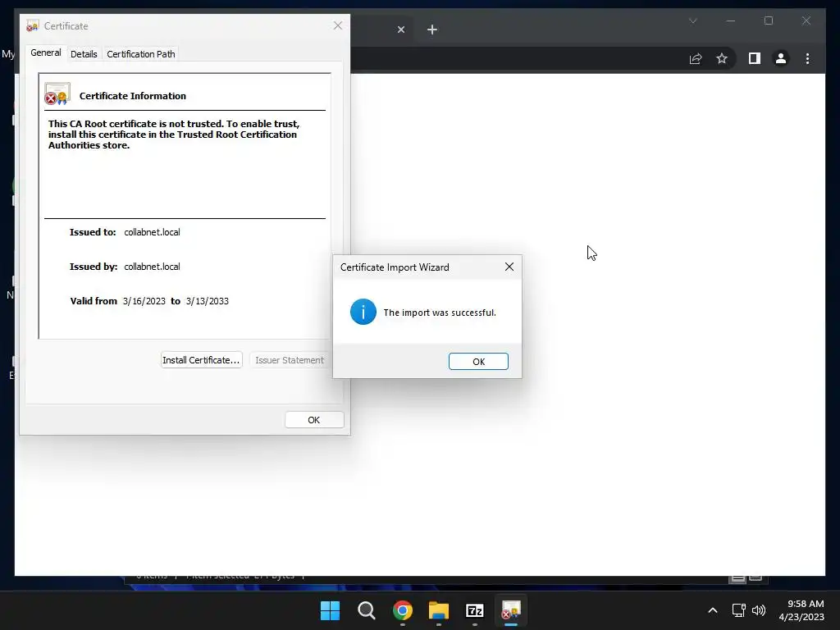Screen dimensions: 840x630
Task: Click the certificate app taskbar icon
Action: tap(511, 610)
